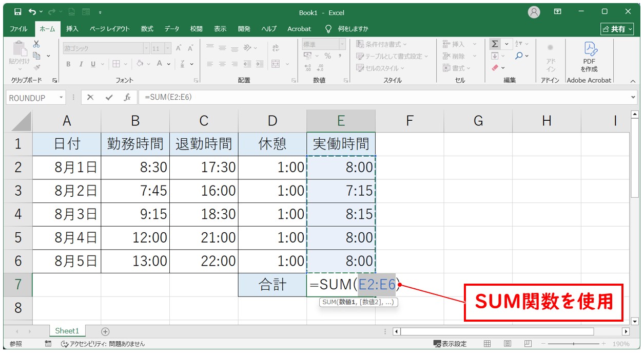Screen dimensions: 644x353
Task: Click the Fill down arrow icon
Action: pos(495,56)
